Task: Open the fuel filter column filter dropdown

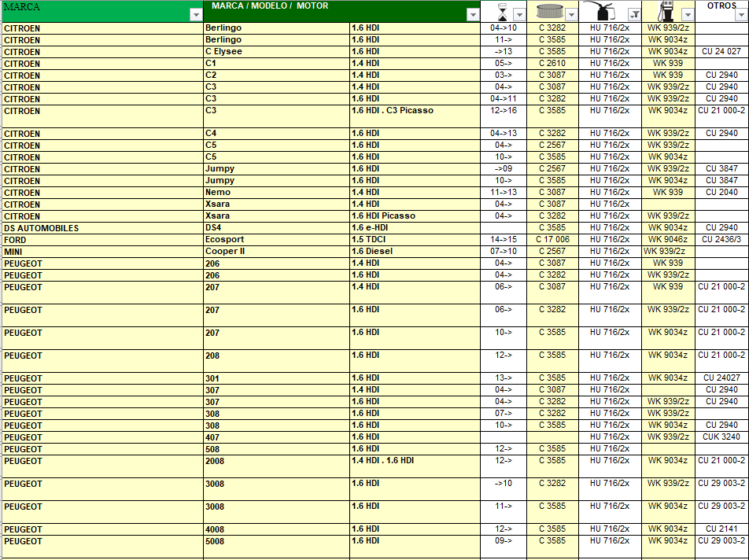Action: coord(688,15)
